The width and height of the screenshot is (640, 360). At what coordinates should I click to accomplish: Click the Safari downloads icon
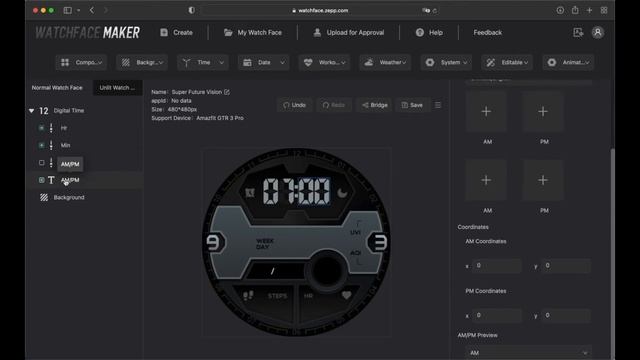tap(560, 10)
